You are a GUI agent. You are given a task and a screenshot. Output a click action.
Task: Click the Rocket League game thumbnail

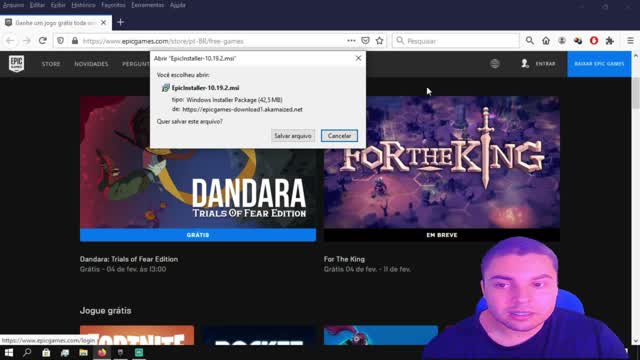click(x=259, y=335)
